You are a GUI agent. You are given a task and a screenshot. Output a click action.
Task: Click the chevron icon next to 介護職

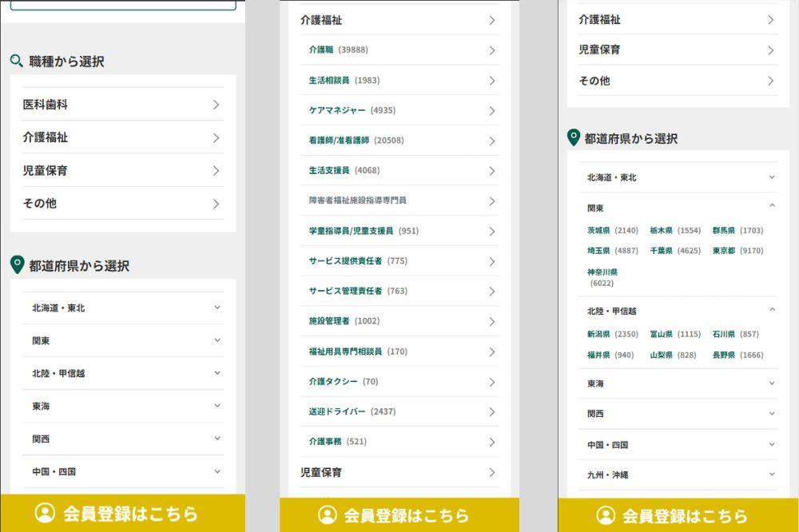point(492,50)
